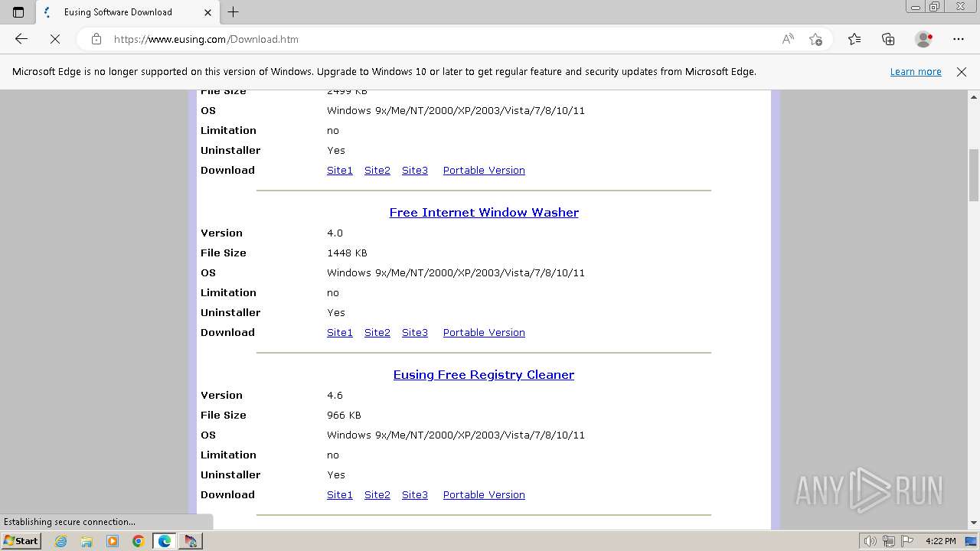Get Registry Cleaner Portable Version

click(484, 495)
